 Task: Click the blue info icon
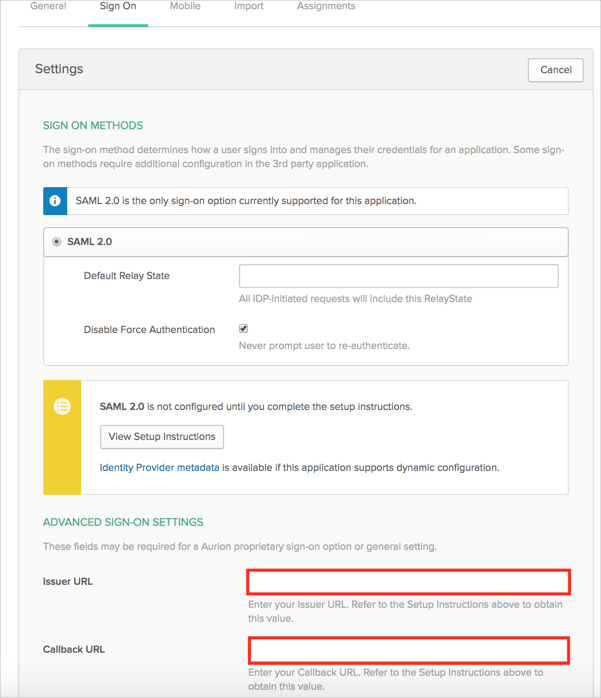[x=56, y=201]
